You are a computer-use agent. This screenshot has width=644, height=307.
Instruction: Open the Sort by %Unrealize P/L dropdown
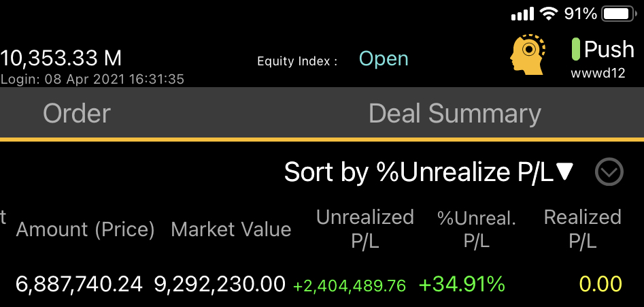[428, 172]
